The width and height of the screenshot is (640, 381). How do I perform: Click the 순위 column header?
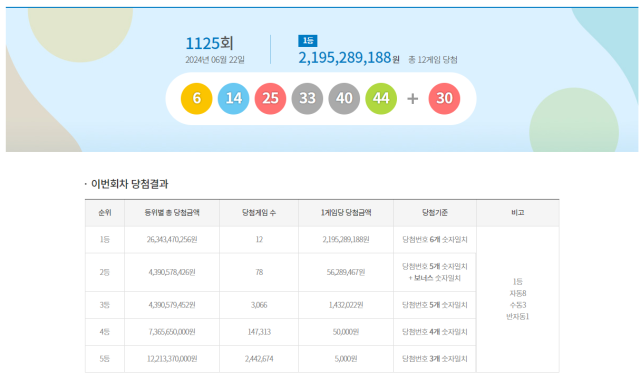pyautogui.click(x=105, y=213)
